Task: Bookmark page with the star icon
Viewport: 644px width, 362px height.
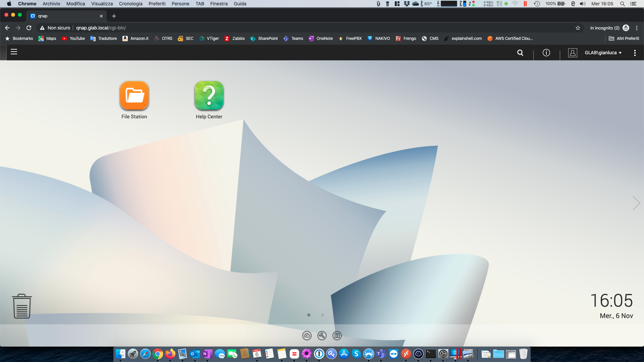Action: tap(578, 28)
